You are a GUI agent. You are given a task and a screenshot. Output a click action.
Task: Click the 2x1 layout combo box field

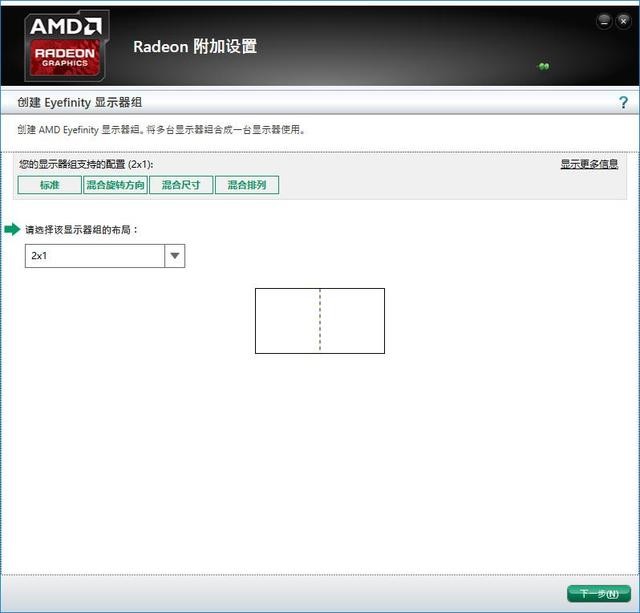[105, 256]
